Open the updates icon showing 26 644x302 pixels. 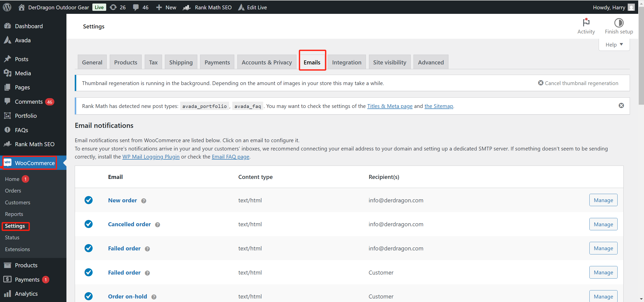[x=113, y=7]
